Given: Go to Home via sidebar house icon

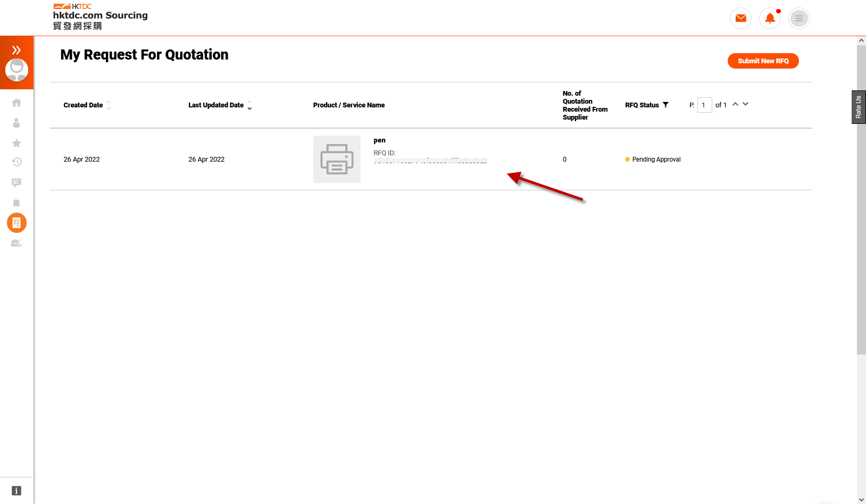Looking at the screenshot, I should click(16, 103).
